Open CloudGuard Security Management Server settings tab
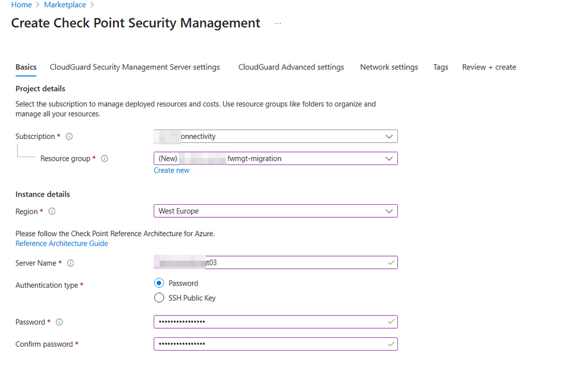 coord(135,67)
